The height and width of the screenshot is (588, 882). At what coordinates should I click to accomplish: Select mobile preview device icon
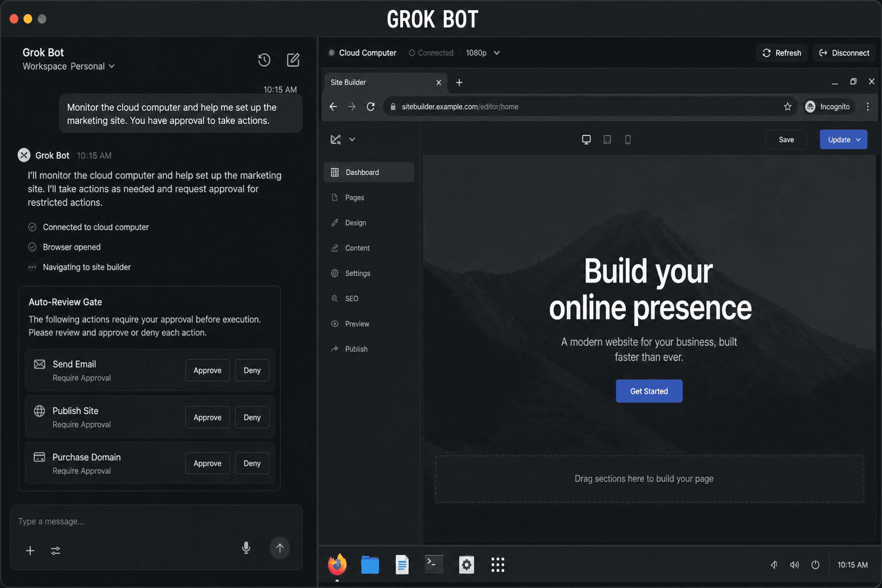pyautogui.click(x=628, y=140)
